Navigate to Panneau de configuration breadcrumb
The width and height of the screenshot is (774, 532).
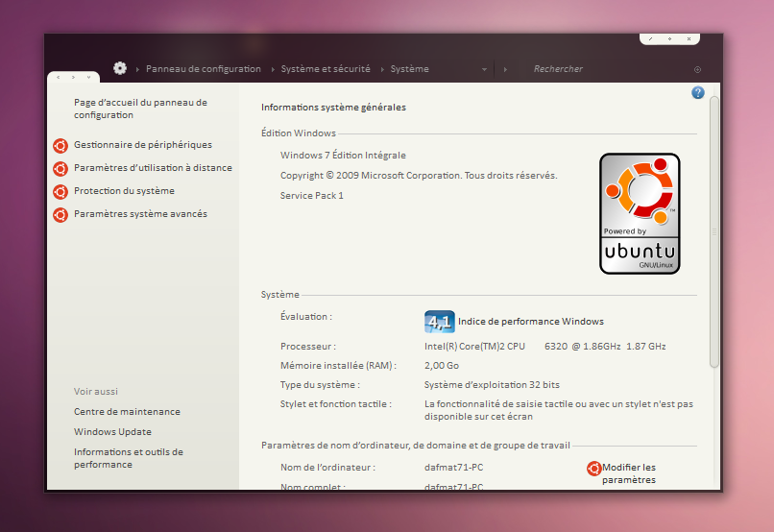coord(204,69)
